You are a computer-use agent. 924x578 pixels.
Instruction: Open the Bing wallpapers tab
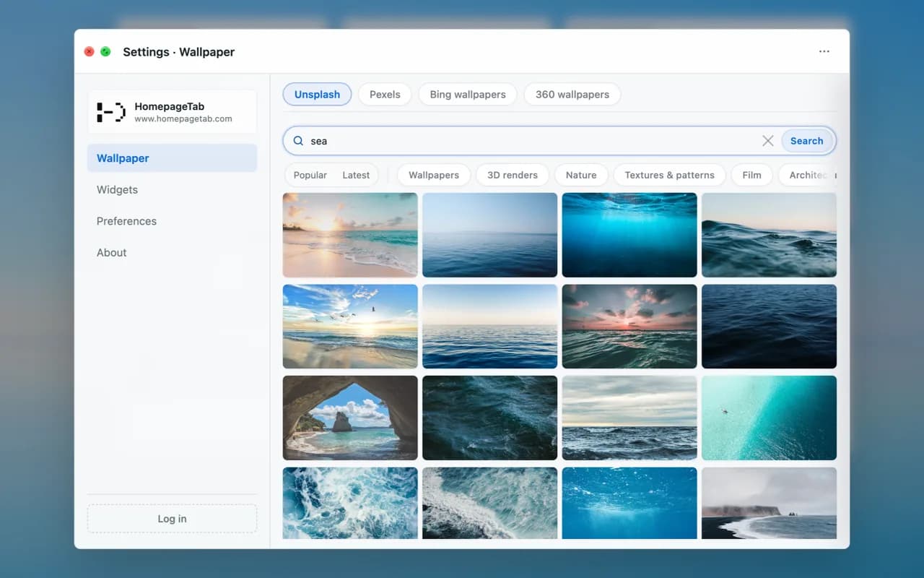[468, 95]
